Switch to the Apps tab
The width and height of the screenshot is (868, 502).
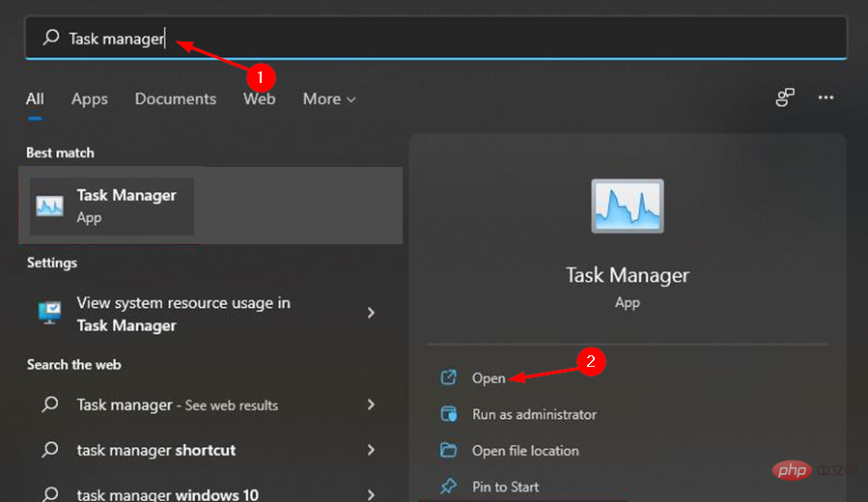point(89,99)
